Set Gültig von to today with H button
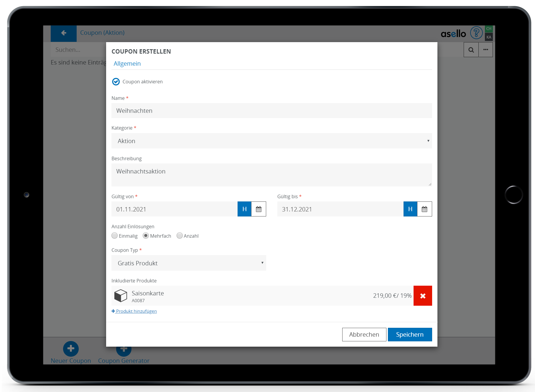This screenshot has width=535, height=392. point(244,209)
